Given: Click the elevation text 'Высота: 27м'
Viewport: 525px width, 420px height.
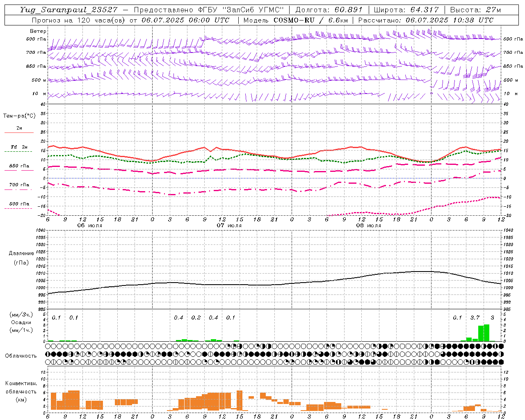Looking at the screenshot, I should 475,10.
